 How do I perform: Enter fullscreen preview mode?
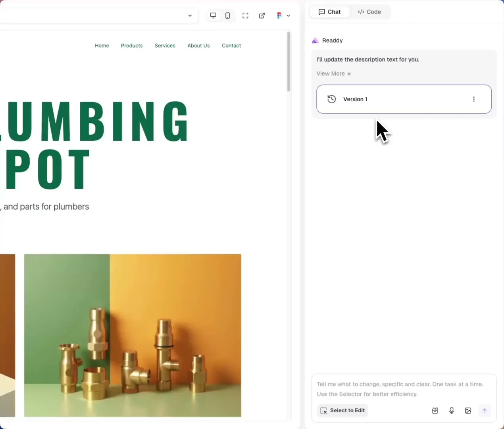click(245, 15)
